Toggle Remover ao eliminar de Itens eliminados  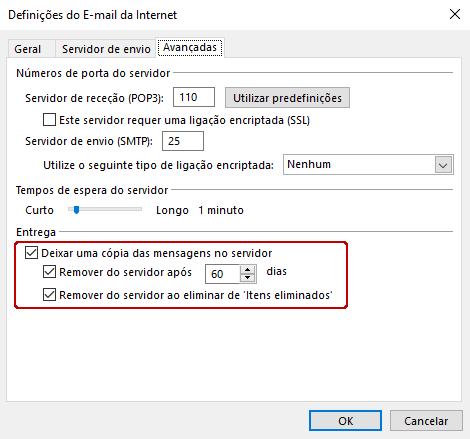[x=49, y=295]
